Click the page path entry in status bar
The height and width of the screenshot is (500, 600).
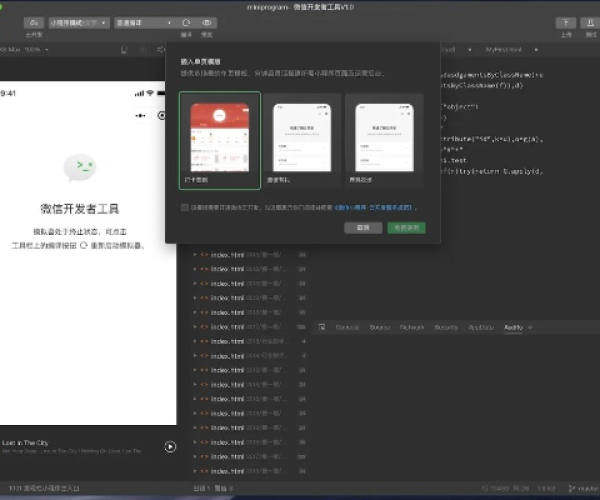click(44, 489)
